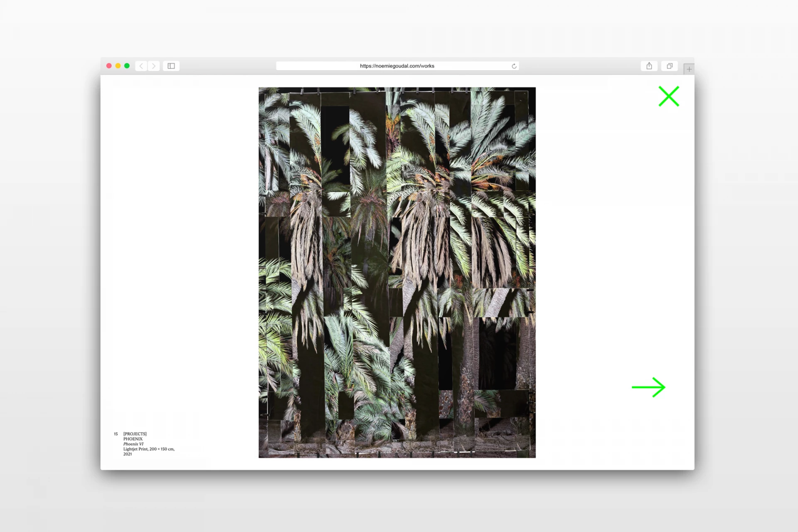This screenshot has width=798, height=532.
Task: Open a new tab with plus button
Action: click(x=689, y=69)
